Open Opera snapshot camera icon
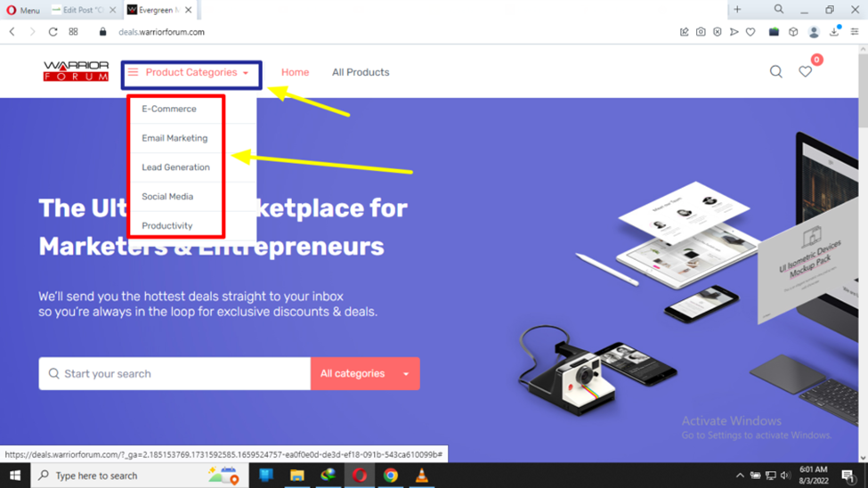This screenshot has width=868, height=488. [701, 32]
